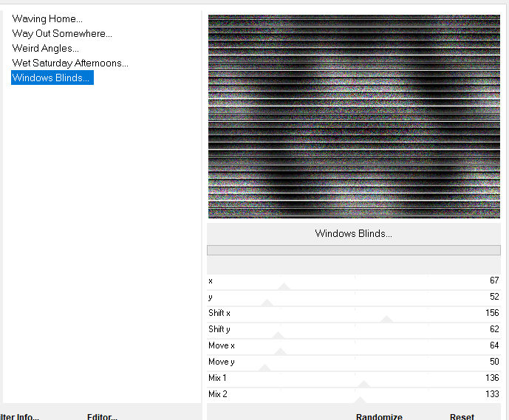This screenshot has height=420, width=509.
Task: Click the Shift x slider handle
Action: pos(386,319)
